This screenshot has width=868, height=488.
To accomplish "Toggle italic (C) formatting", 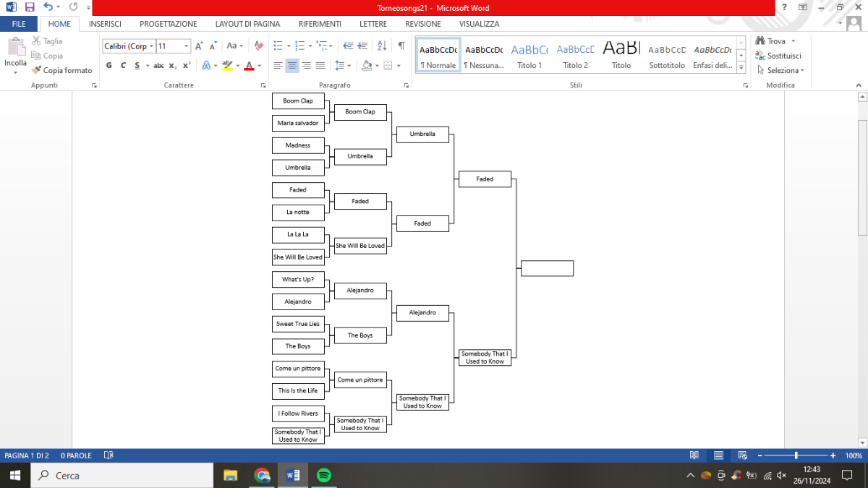I will (x=123, y=65).
